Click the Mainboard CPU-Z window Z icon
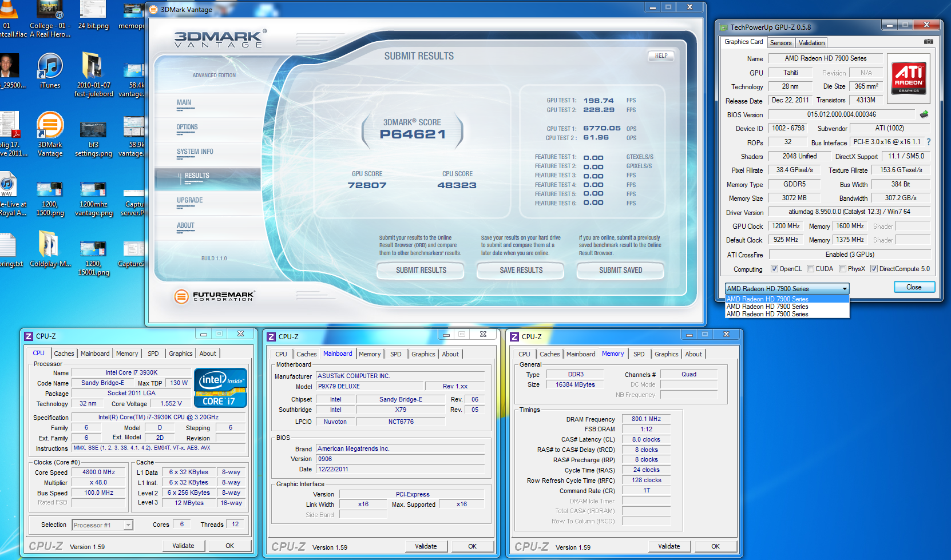This screenshot has width=951, height=560. (x=272, y=336)
